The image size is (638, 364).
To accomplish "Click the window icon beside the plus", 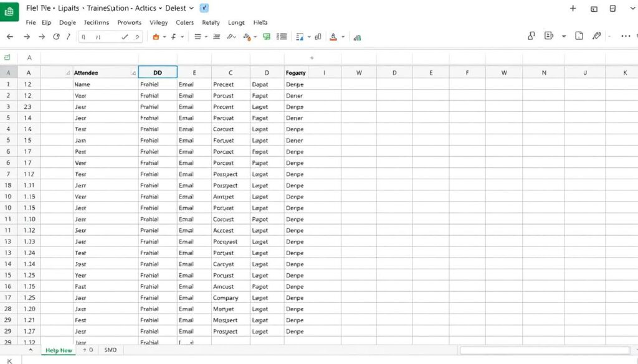I will click(594, 9).
